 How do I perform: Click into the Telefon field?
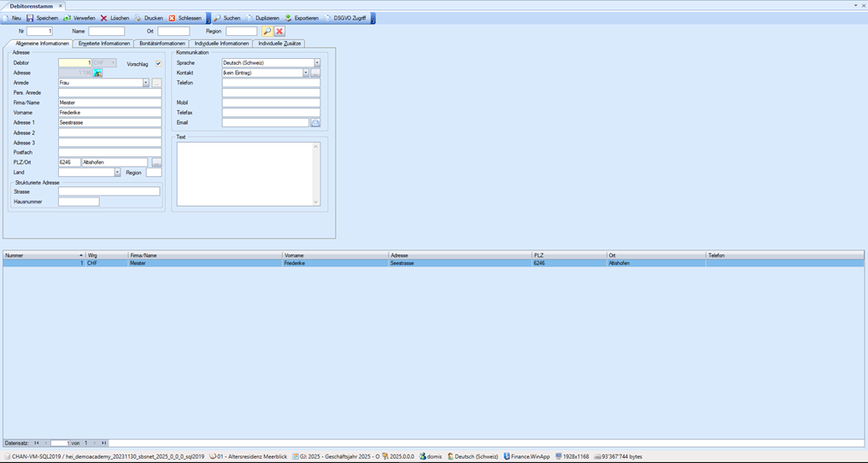272,83
